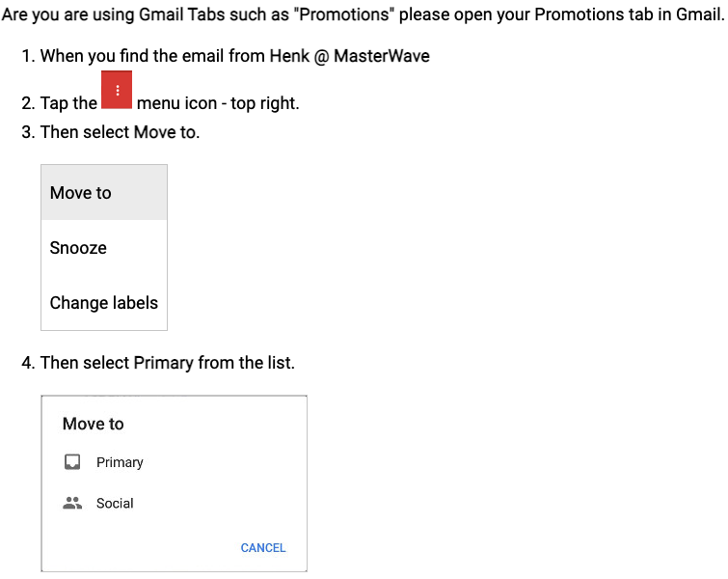Click the Primary inbox icon

[72, 462]
